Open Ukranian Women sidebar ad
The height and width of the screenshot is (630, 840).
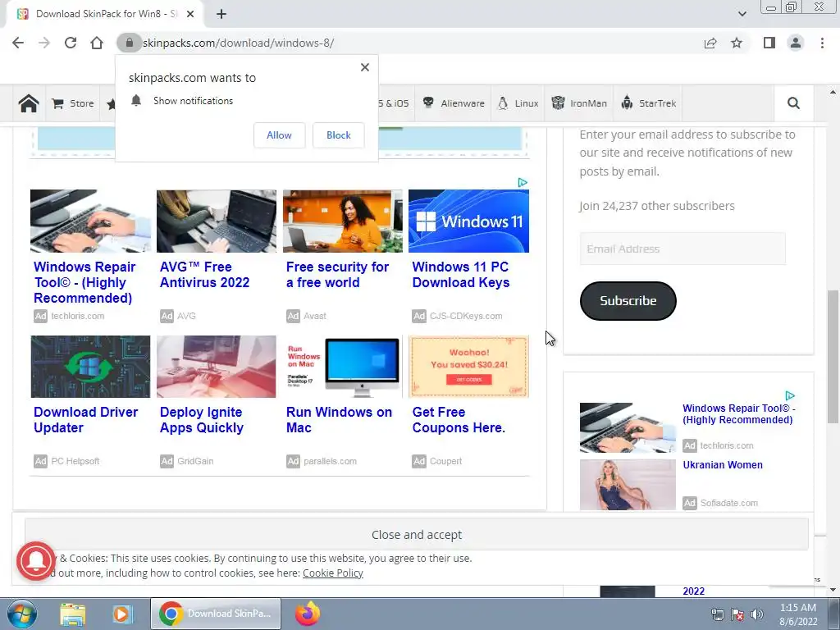coord(723,465)
